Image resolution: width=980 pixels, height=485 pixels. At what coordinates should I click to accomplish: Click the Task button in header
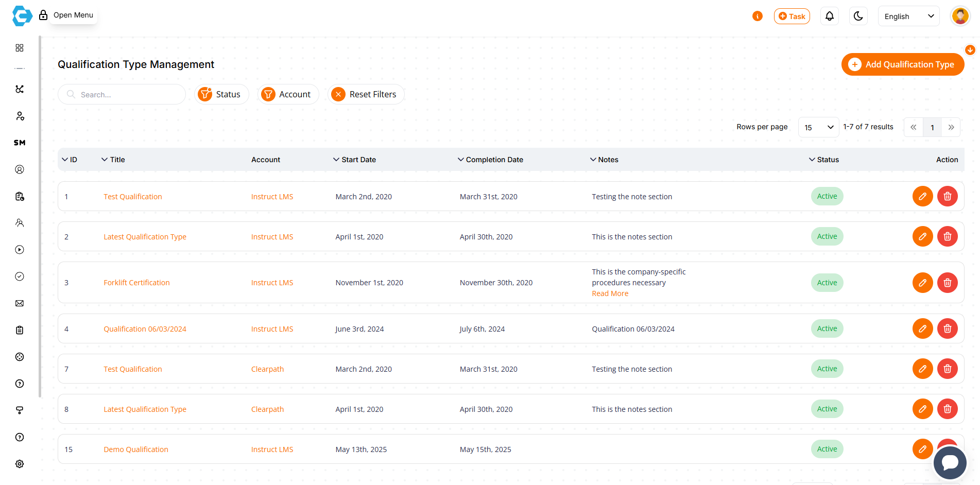coord(792,16)
